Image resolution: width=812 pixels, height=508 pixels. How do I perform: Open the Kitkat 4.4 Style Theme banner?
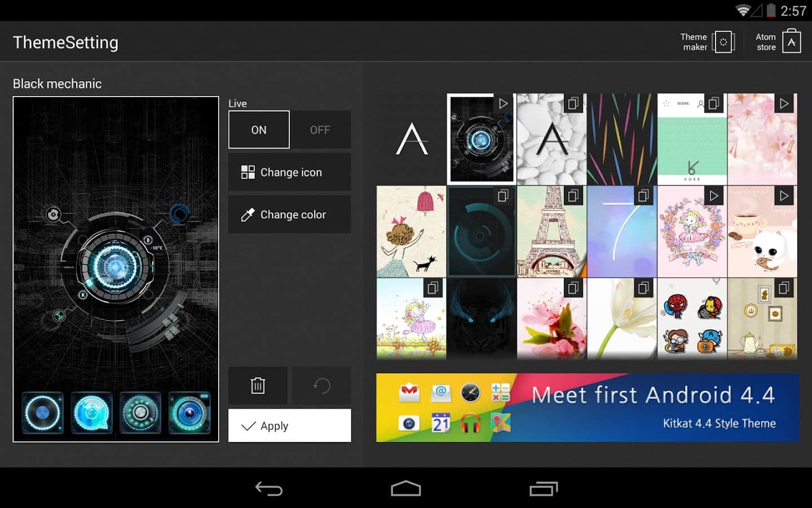coord(587,408)
